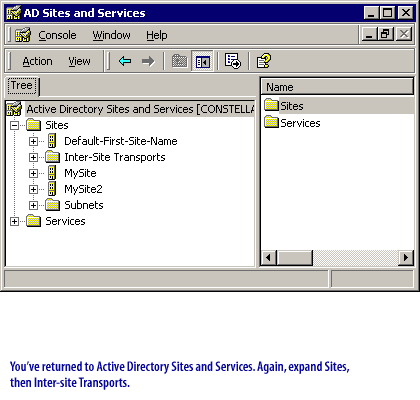Image resolution: width=420 pixels, height=400 pixels.
Task: Click the Name column header
Action: click(337, 87)
